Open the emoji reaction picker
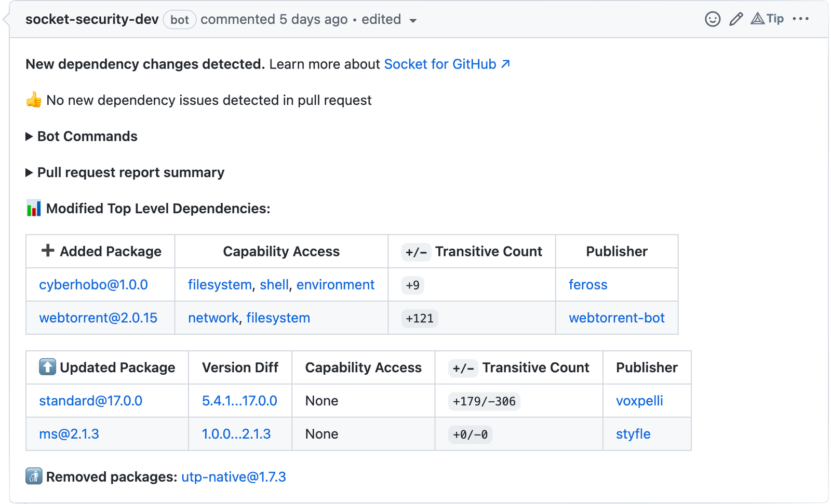Screen dimensions: 831x504 pyautogui.click(x=713, y=19)
